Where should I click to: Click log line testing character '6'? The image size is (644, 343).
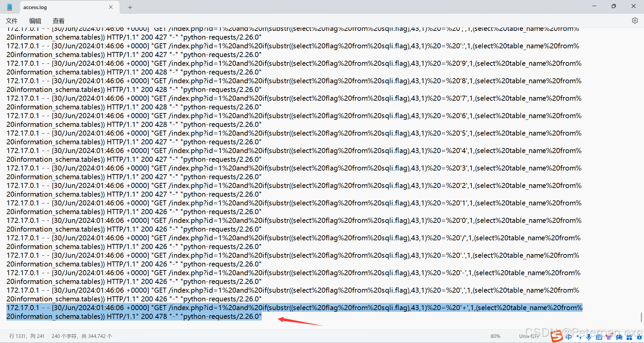tap(294, 120)
